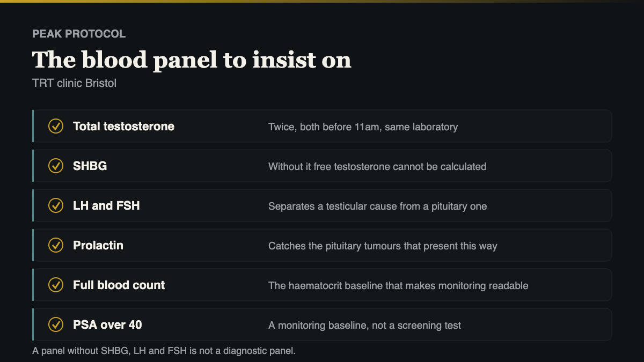The width and height of the screenshot is (644, 362).
Task: Select the Total testosterone label
Action: (123, 127)
